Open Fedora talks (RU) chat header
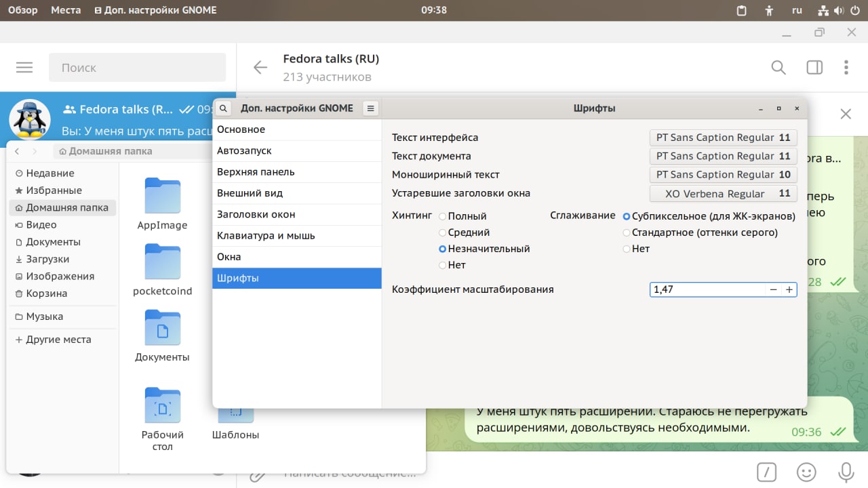 click(x=331, y=67)
